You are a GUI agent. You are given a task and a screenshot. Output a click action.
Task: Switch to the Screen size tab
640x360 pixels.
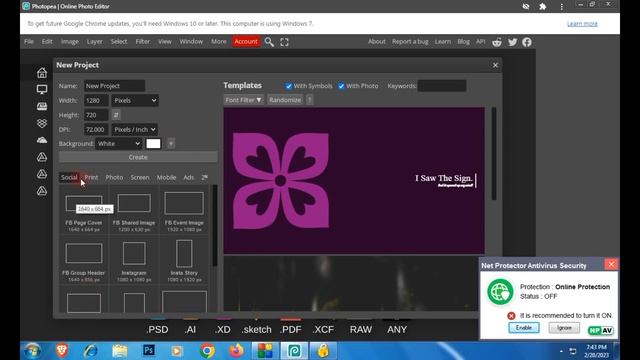[x=140, y=177]
